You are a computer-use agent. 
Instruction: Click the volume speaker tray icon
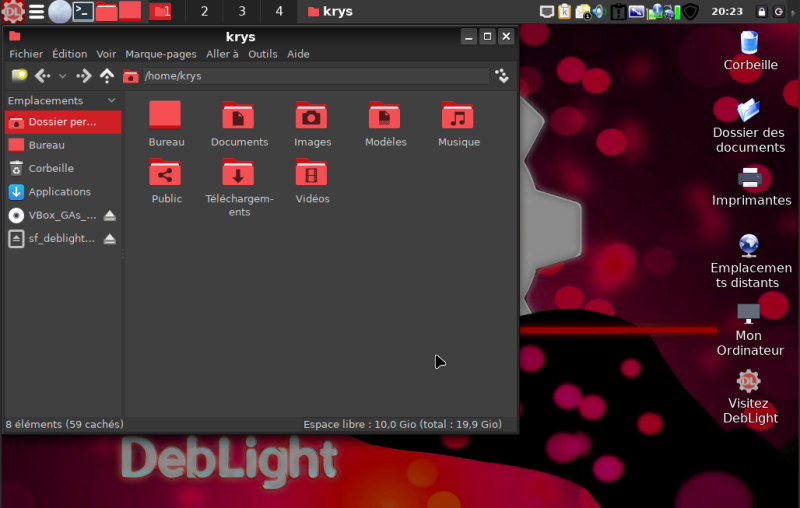pos(598,12)
